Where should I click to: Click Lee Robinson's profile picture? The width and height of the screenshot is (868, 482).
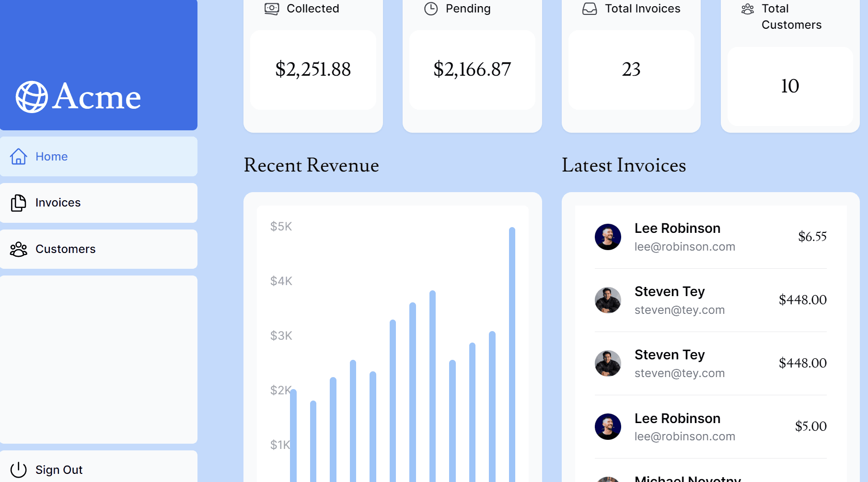608,237
